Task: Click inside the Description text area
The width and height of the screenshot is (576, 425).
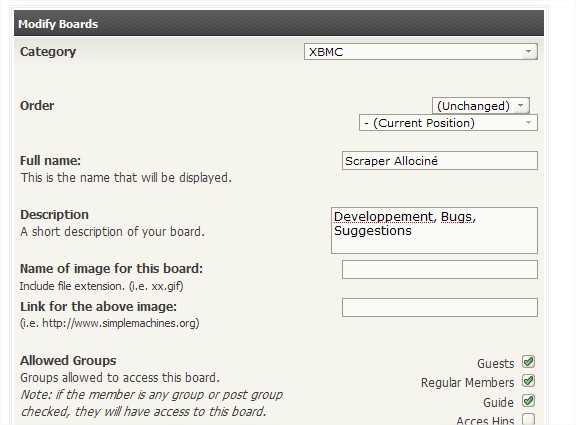Action: click(x=434, y=230)
